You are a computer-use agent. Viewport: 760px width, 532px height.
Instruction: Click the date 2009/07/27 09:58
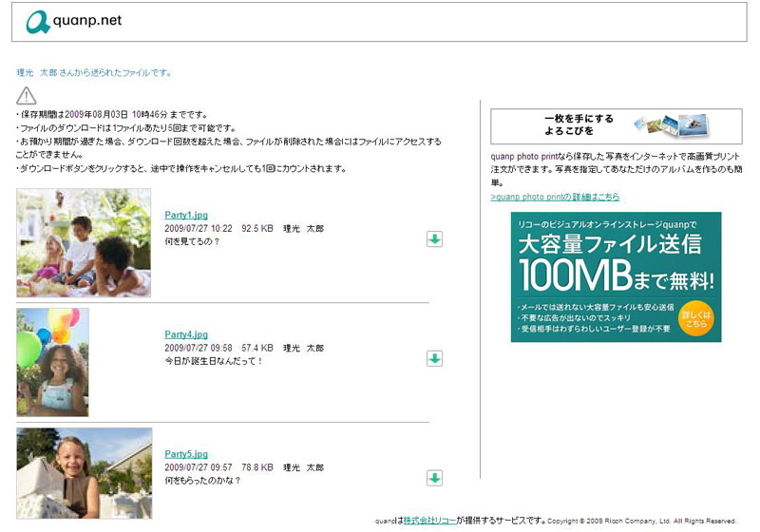[x=199, y=348]
